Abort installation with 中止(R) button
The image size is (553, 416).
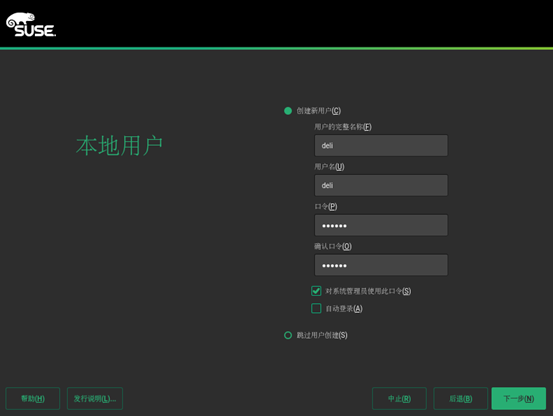(x=399, y=398)
